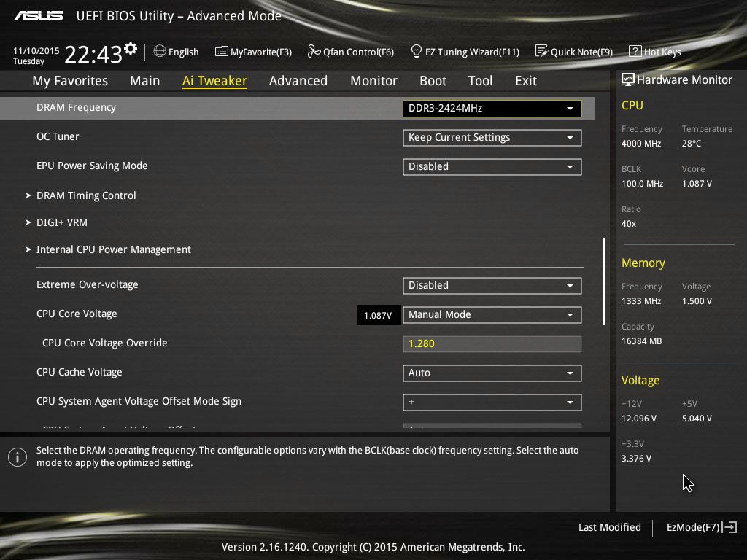Click the CPU Core Voltage Override field
This screenshot has width=747, height=560.
pyautogui.click(x=492, y=344)
